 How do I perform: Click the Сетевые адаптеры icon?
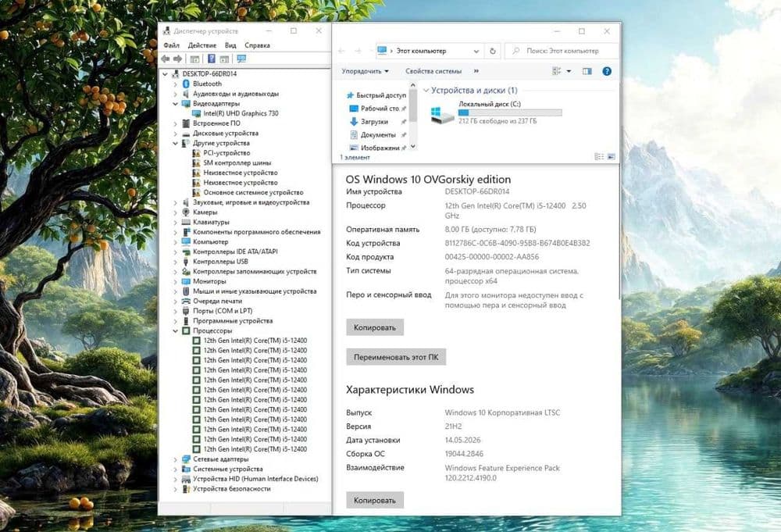coord(187,459)
